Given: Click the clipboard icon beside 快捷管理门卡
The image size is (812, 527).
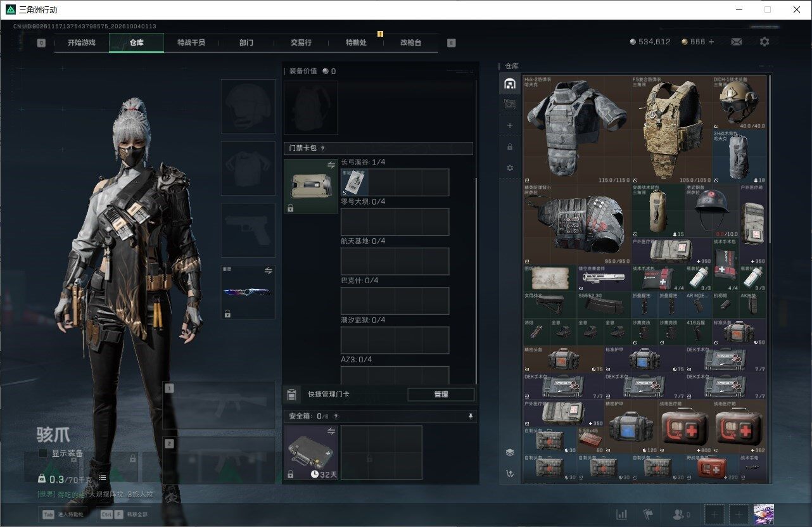Looking at the screenshot, I should pyautogui.click(x=291, y=395).
